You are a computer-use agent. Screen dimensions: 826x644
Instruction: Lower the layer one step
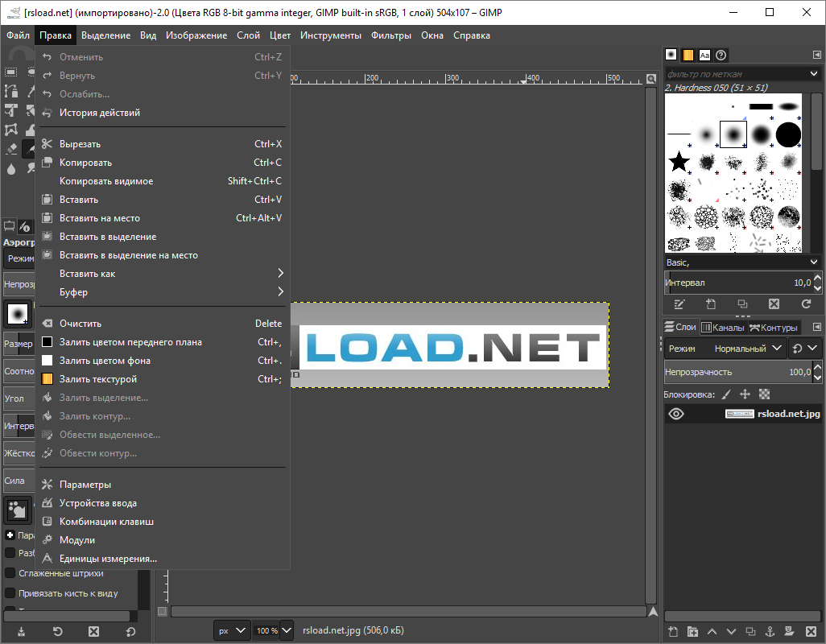click(731, 631)
